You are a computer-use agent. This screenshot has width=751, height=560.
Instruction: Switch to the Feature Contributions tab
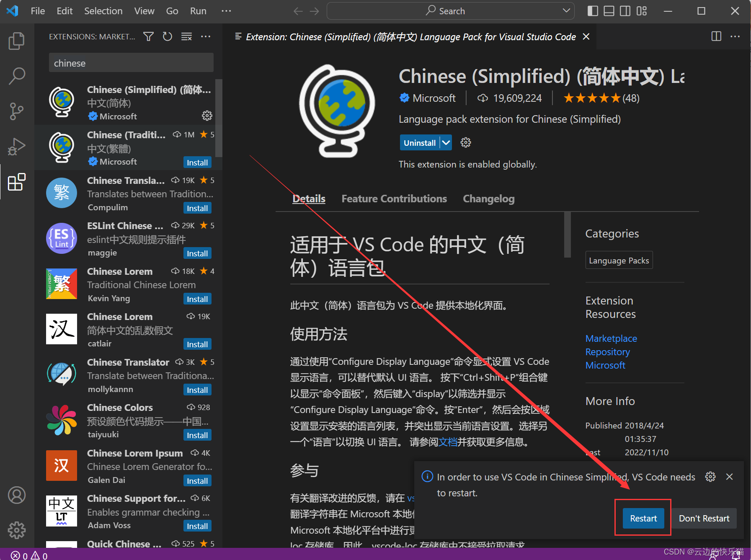click(x=394, y=199)
